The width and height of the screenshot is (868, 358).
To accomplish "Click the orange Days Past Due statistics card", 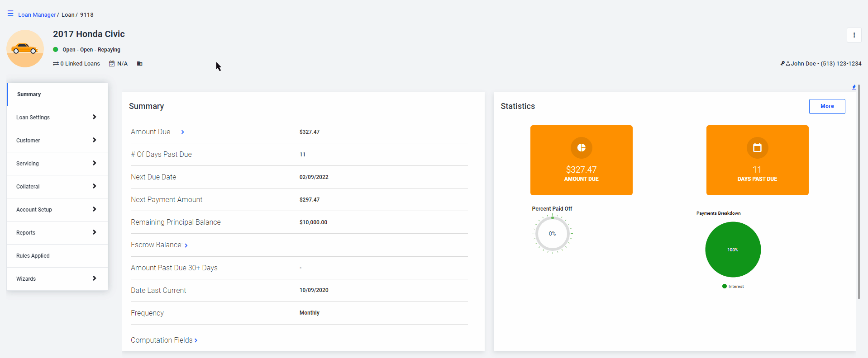I will coord(757,160).
